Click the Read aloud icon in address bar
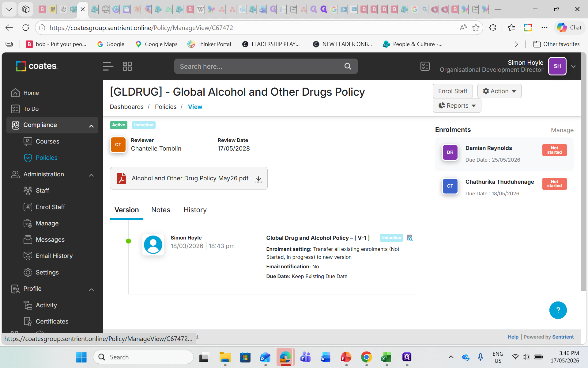The image size is (588, 368). tap(463, 28)
